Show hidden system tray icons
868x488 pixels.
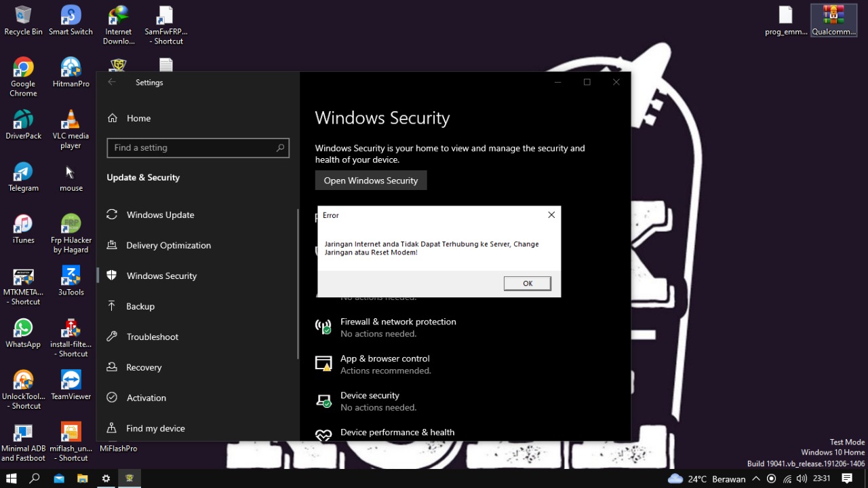click(756, 478)
